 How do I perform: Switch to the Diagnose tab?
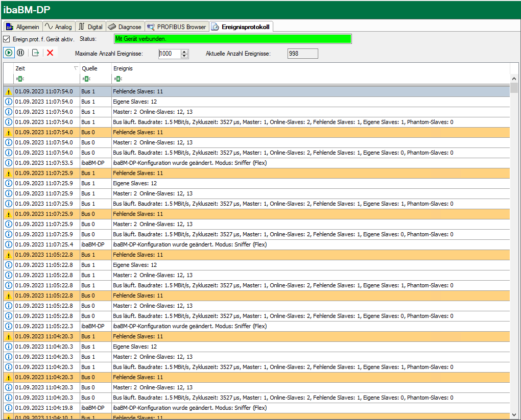pyautogui.click(x=125, y=27)
